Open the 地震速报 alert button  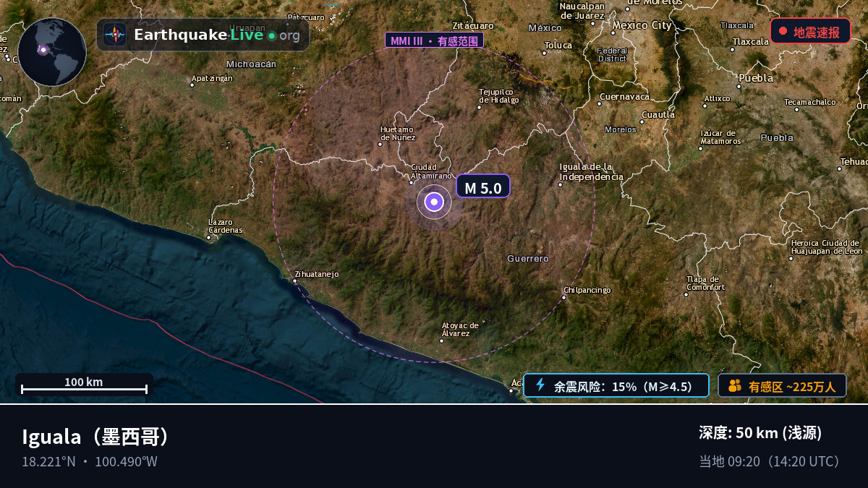(x=810, y=31)
